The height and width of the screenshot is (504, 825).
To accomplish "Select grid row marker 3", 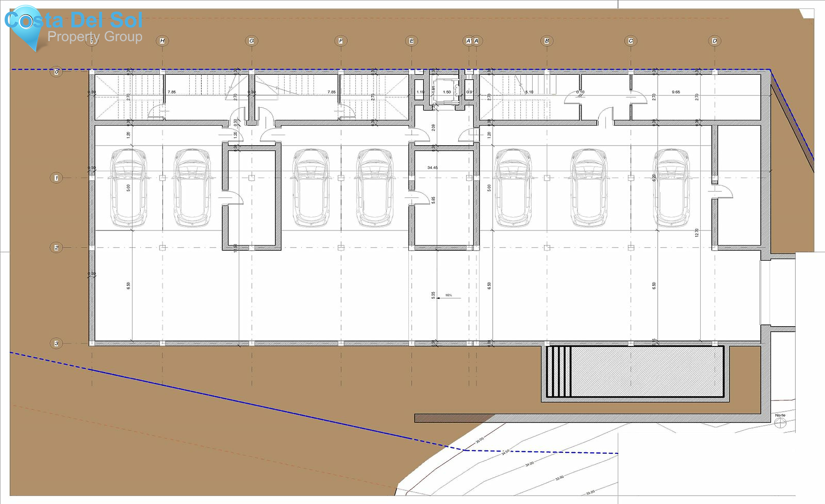I will pos(56,343).
